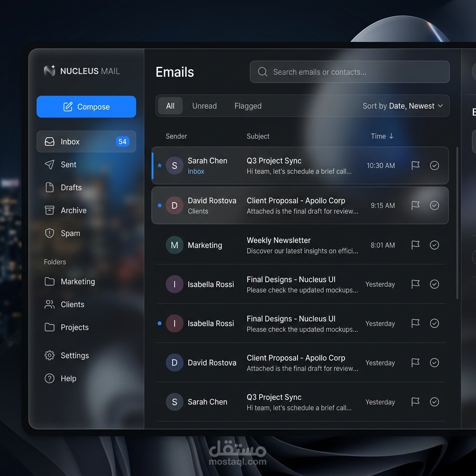
Task: Click the 8:01 AM timestamp
Action: (383, 245)
